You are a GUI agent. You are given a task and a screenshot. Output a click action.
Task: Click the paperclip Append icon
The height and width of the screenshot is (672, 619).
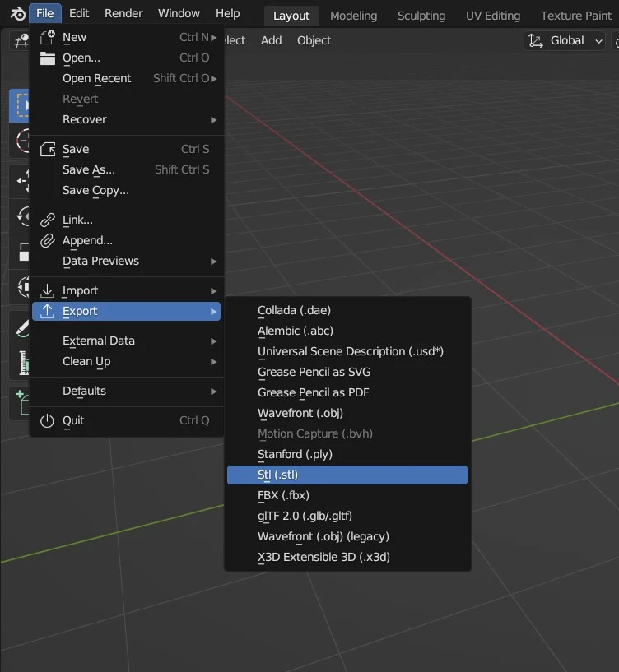click(x=47, y=240)
